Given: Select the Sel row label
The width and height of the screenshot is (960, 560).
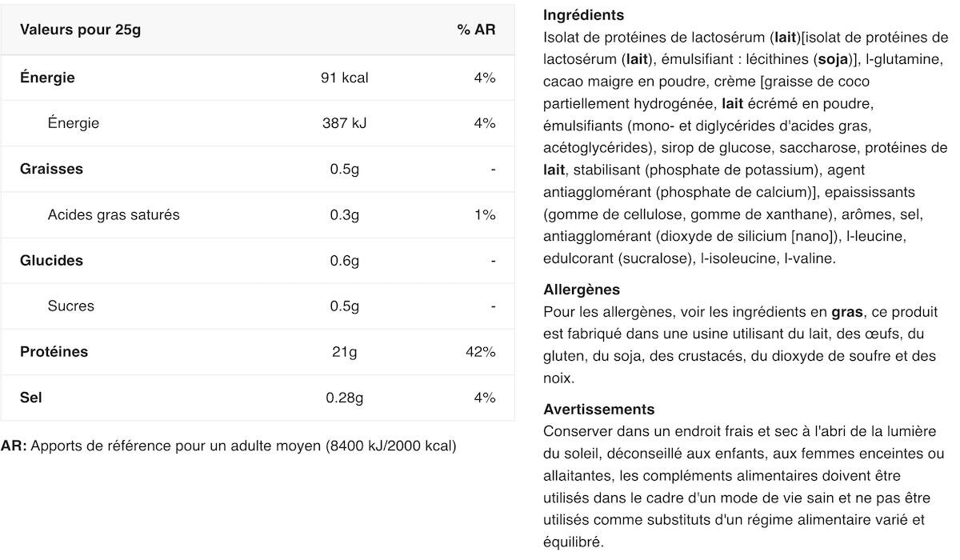Looking at the screenshot, I should (31, 397).
